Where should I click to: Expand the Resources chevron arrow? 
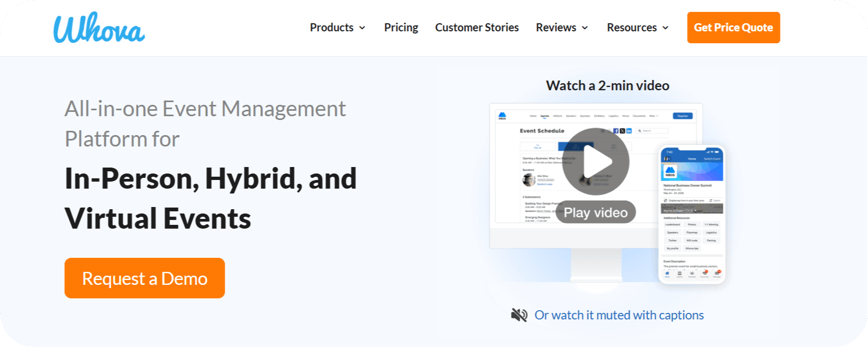665,28
